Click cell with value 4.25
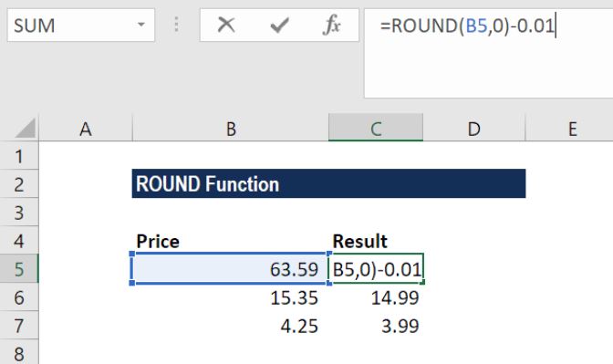Viewport: 613px width, 364px height. point(231,326)
